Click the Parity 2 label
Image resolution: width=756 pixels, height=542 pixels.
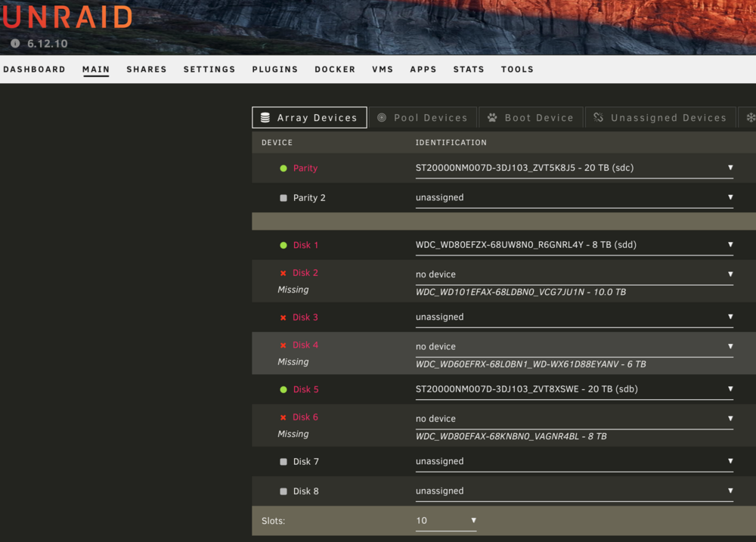tap(309, 198)
